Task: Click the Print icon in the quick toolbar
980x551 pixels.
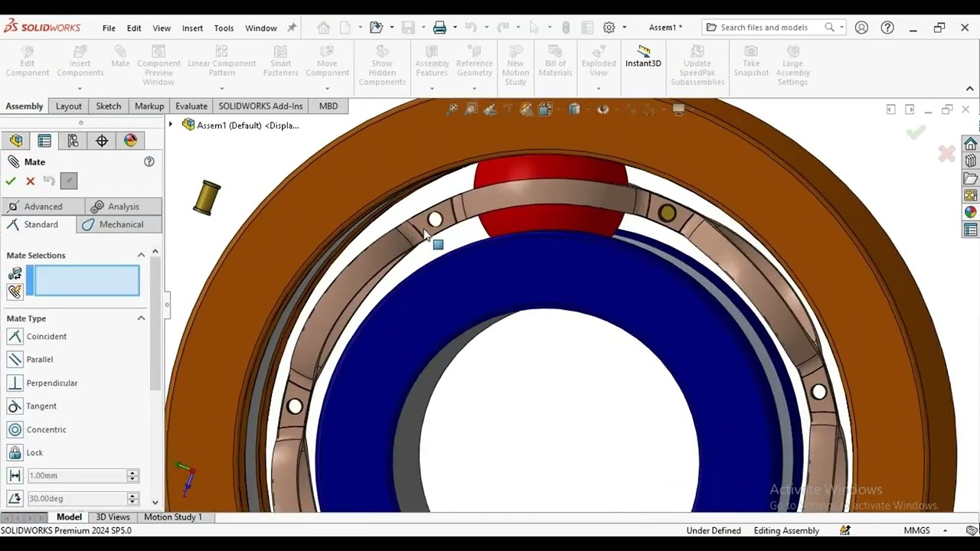Action: click(439, 28)
